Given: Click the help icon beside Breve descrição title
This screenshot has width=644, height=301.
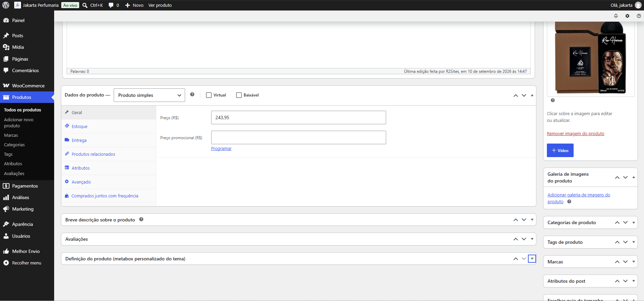Looking at the screenshot, I should [x=141, y=219].
